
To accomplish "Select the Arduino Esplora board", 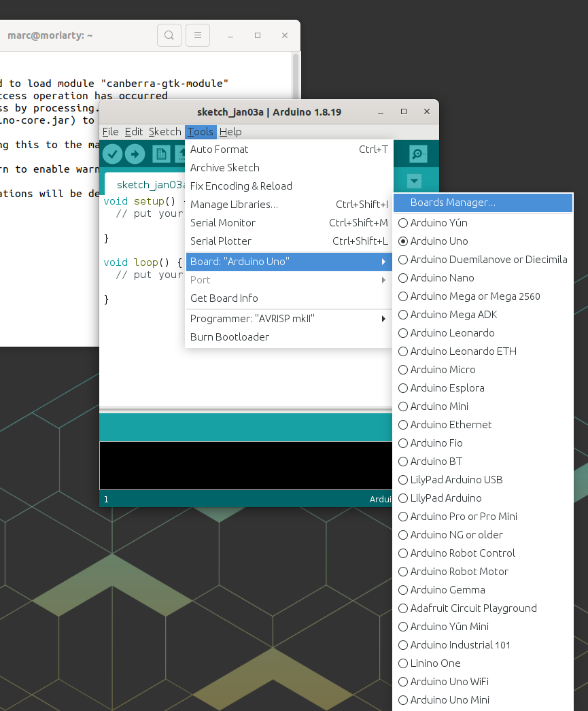I will (483, 388).
